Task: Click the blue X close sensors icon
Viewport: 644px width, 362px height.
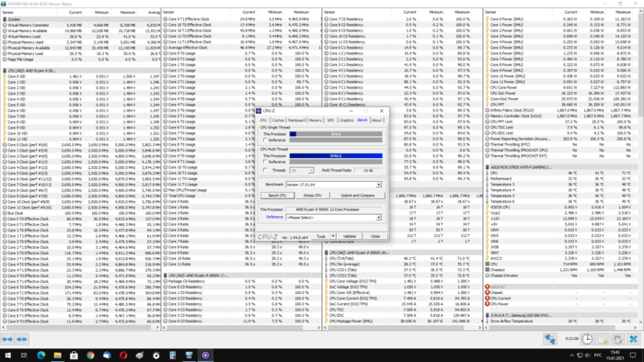Action: [x=633, y=339]
